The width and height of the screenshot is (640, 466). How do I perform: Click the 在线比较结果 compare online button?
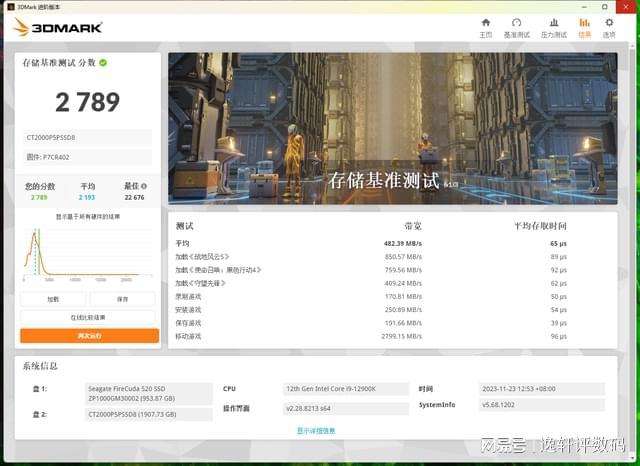(x=88, y=317)
